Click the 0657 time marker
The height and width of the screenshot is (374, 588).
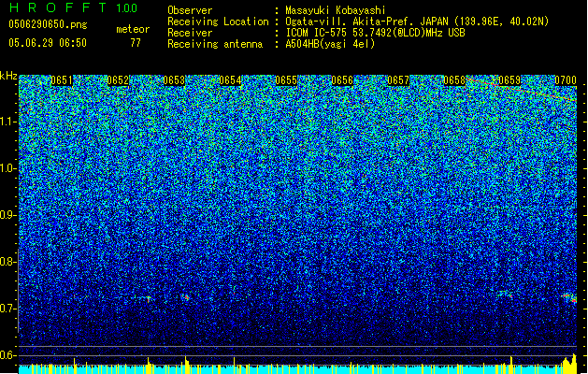coord(398,80)
